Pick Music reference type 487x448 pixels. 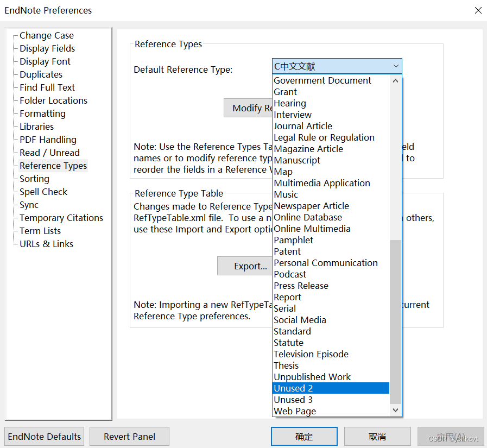pos(331,194)
